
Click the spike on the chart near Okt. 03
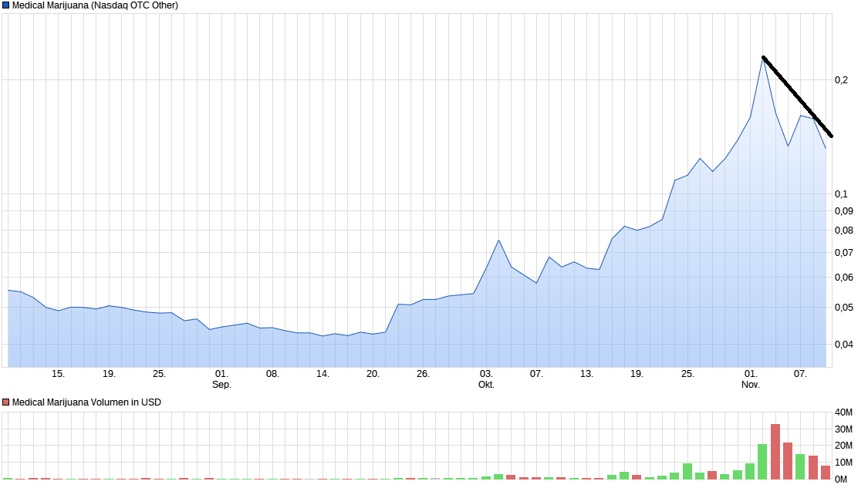coord(498,241)
